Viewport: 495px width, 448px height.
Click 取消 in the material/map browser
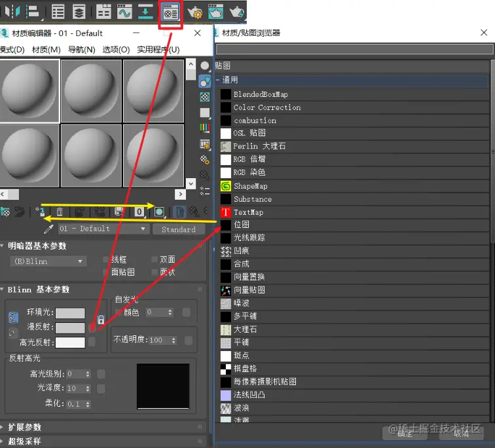461,433
